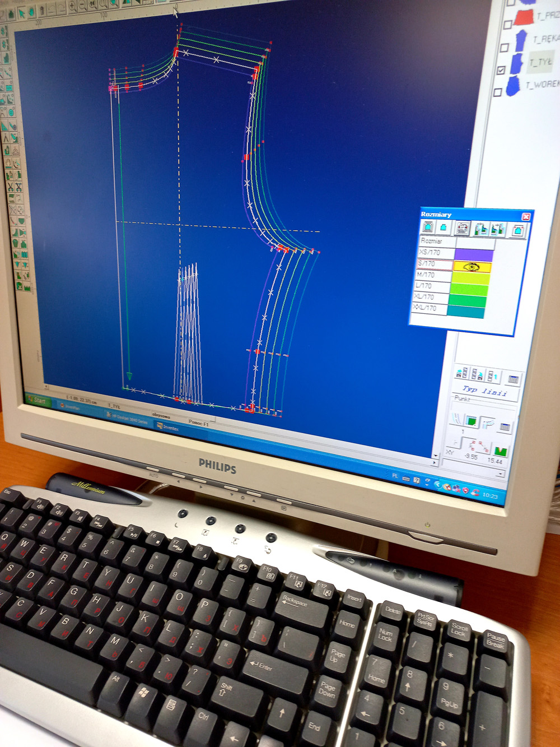
Task: Zoom in with the plus magnifier
Action: pyautogui.click(x=72, y=7)
